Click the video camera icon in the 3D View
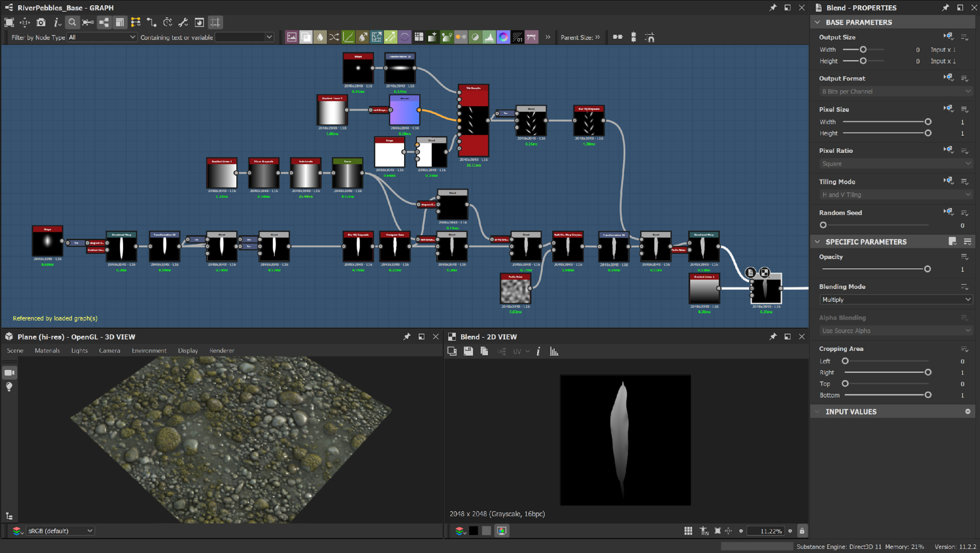Image resolution: width=980 pixels, height=553 pixels. tap(9, 373)
